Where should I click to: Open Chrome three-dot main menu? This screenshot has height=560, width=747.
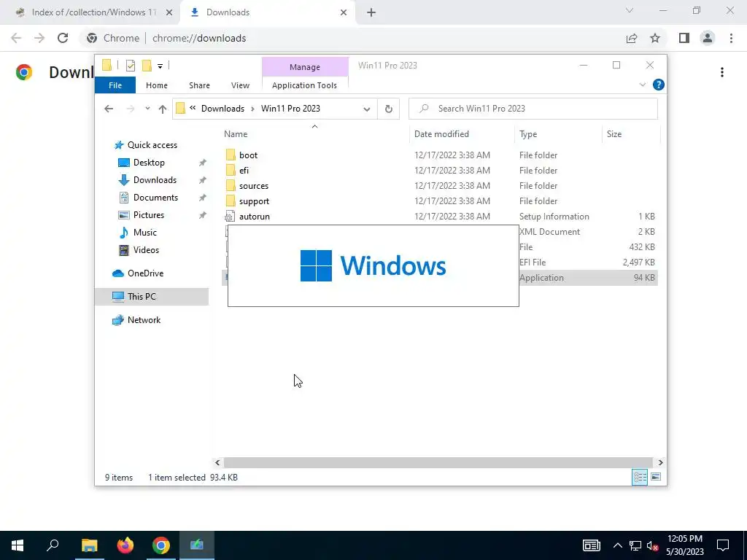[x=731, y=38]
